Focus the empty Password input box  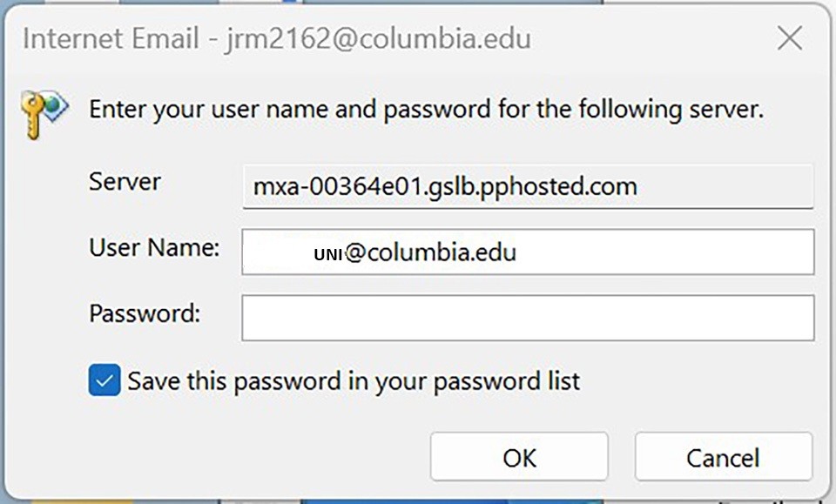coord(528,318)
